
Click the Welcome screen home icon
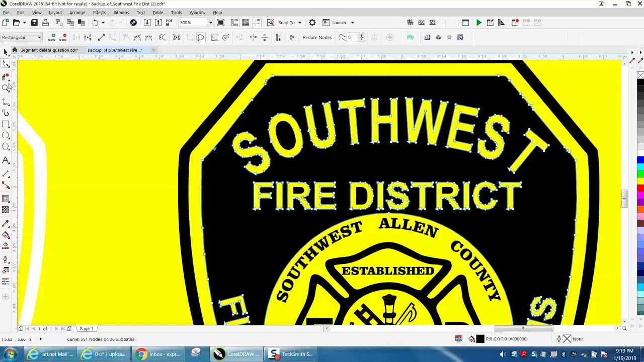coord(15,50)
